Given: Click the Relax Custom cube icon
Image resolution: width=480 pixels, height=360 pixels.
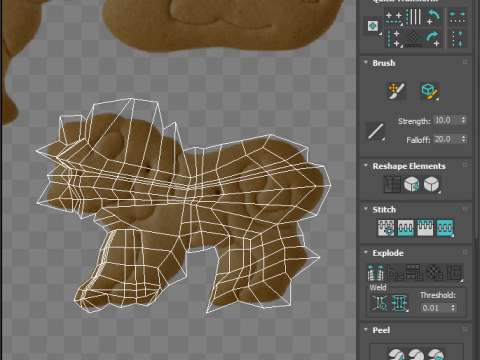Looking at the screenshot, I should pyautogui.click(x=432, y=184).
